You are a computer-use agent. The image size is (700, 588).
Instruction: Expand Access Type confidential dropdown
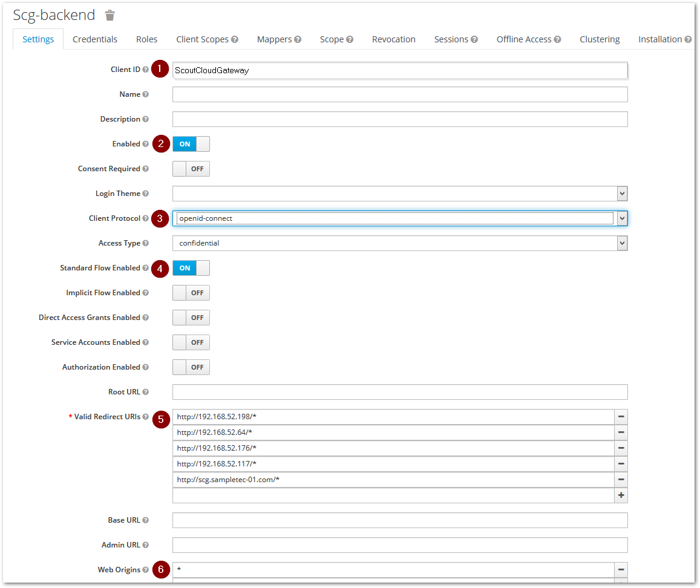[399, 243]
